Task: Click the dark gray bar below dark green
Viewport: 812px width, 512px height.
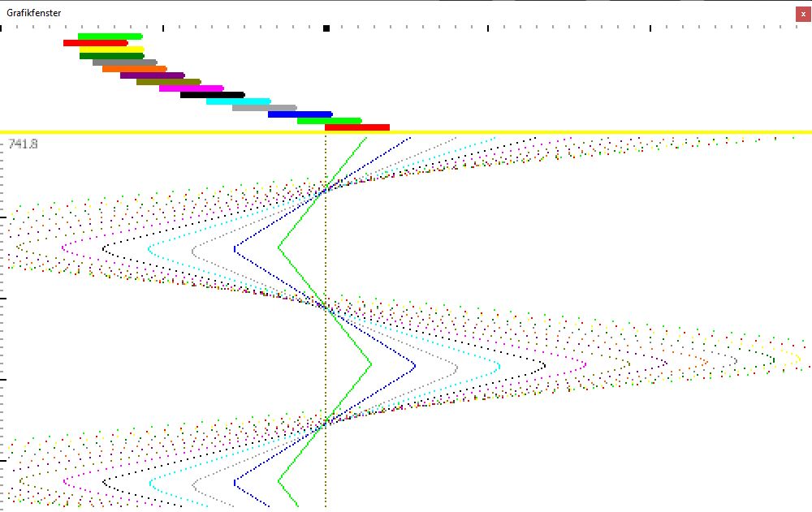Action: tap(124, 62)
